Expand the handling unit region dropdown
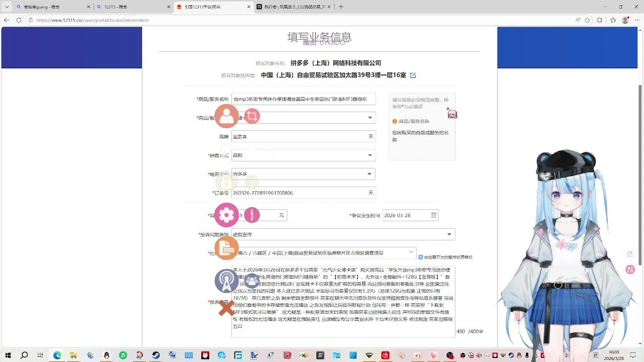 coord(411,252)
